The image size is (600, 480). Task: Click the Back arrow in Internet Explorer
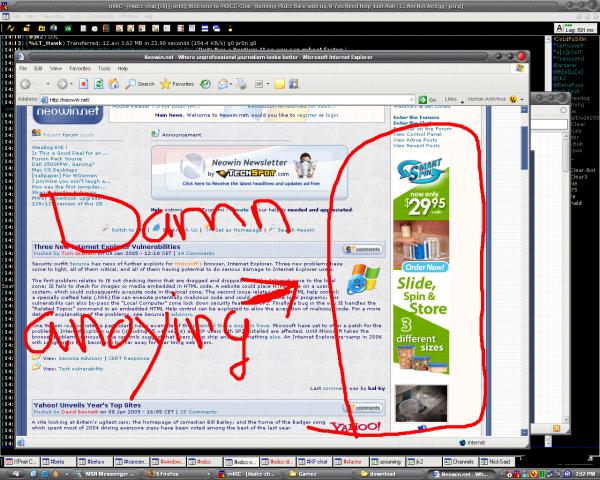click(26, 84)
